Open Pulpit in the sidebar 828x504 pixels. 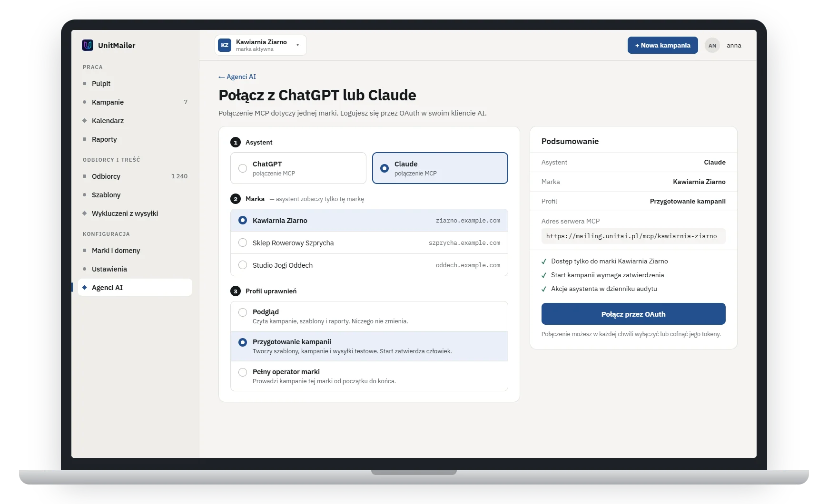[135, 84]
